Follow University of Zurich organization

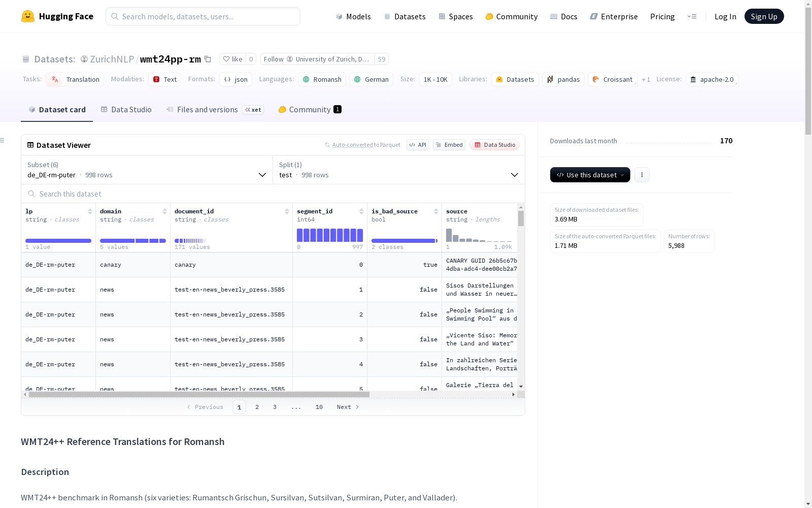[x=318, y=59]
